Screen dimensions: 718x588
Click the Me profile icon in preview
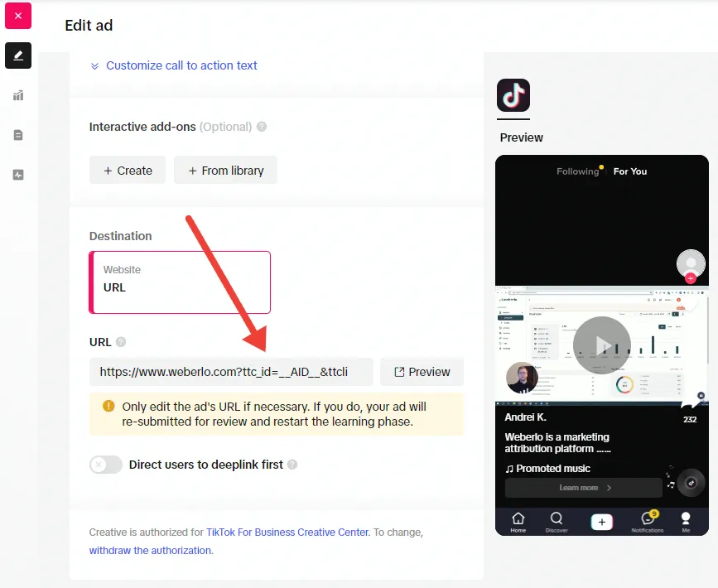coord(686,522)
